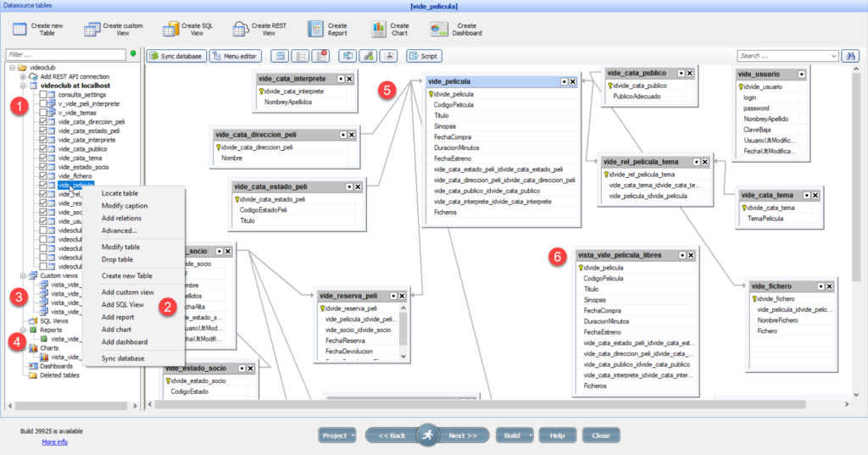
Task: Open the Create Dashboard tool
Action: (439, 30)
